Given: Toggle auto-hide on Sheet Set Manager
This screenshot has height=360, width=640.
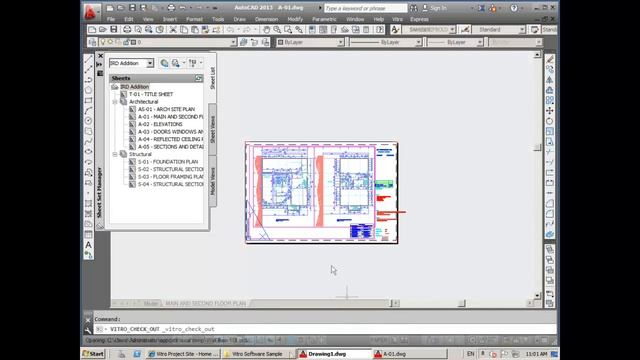Looking at the screenshot, I should tap(100, 64).
